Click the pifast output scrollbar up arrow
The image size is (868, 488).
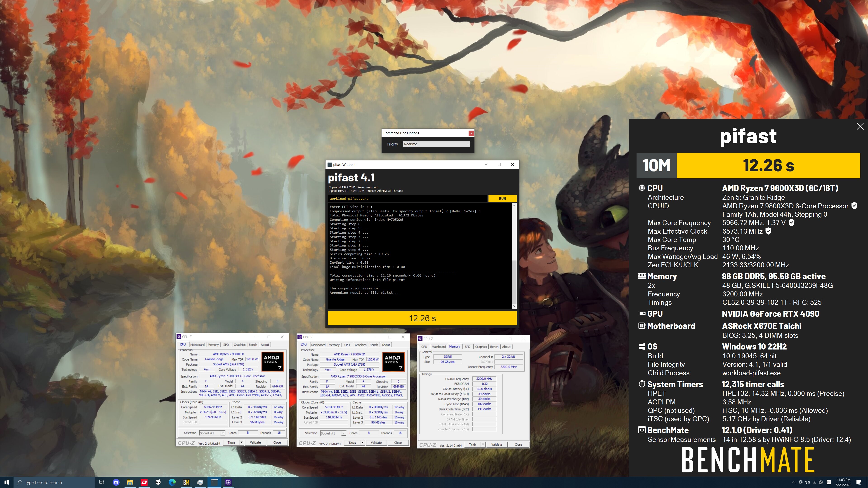click(514, 206)
